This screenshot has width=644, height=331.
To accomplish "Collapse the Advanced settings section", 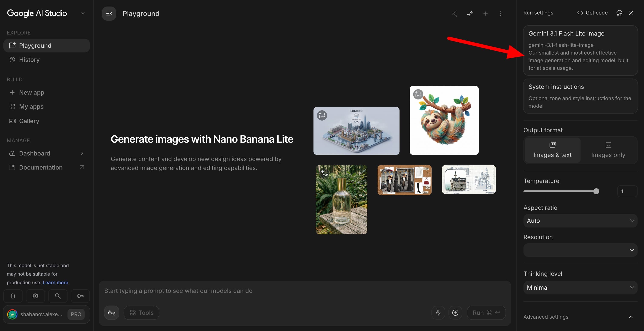I will click(631, 317).
